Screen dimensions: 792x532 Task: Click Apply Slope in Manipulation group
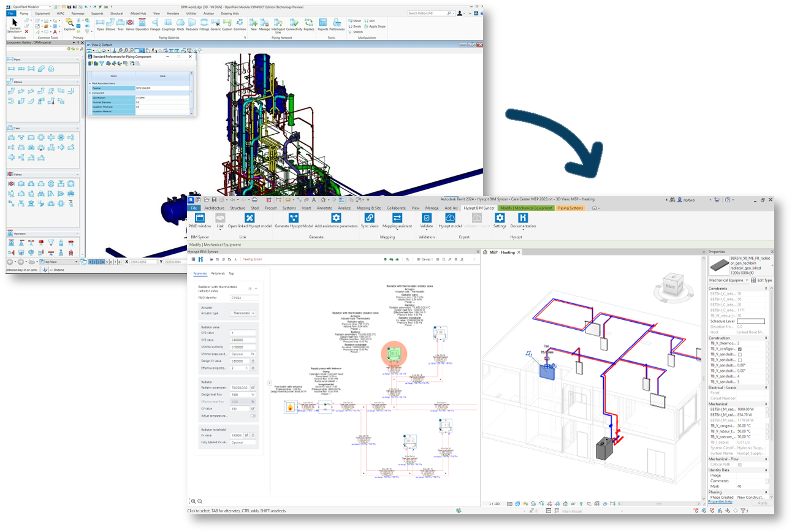coord(375,26)
